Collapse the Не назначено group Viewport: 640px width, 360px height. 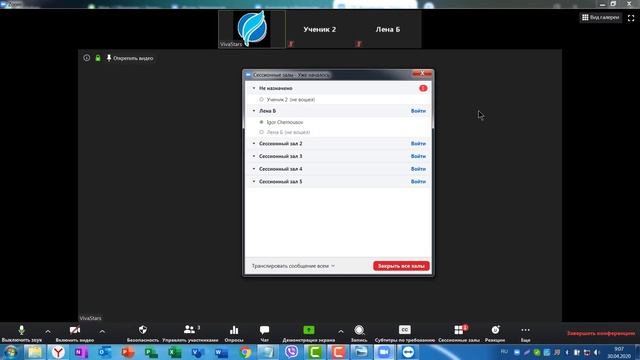click(x=254, y=88)
